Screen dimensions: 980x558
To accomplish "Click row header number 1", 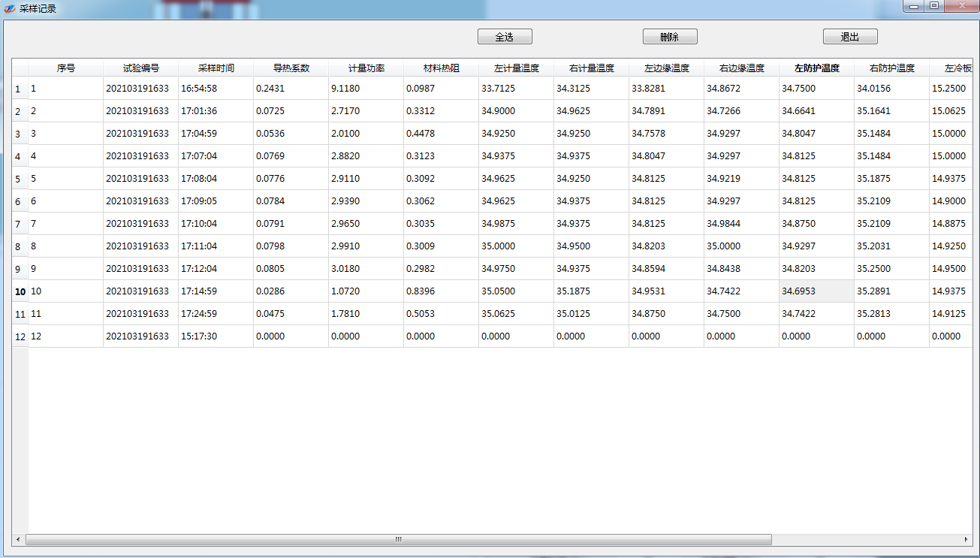I will (x=18, y=89).
